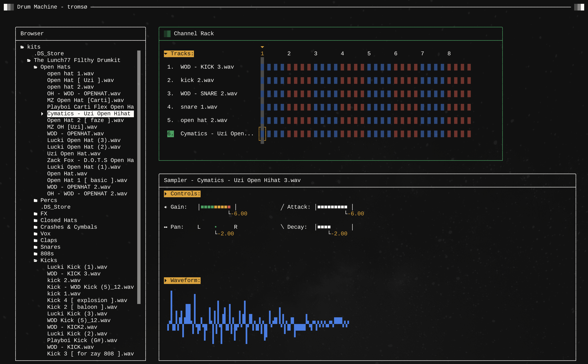Click the Snares folder icon
This screenshot has height=364, width=588.
pyautogui.click(x=36, y=247)
